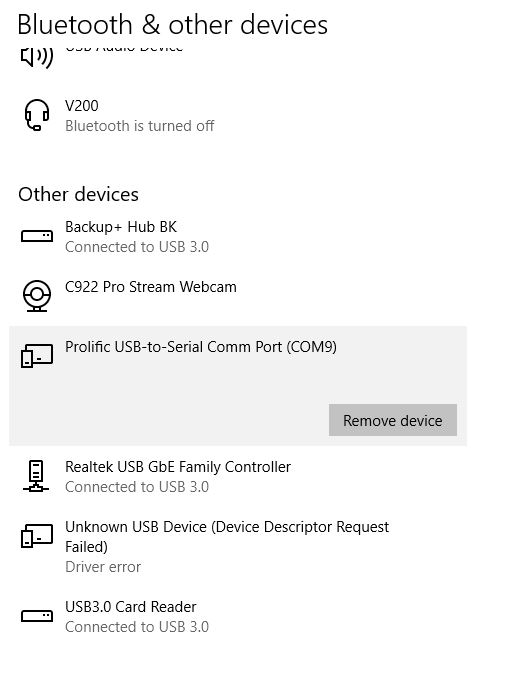Click the USB3.0 Card Reader icon

(x=37, y=616)
